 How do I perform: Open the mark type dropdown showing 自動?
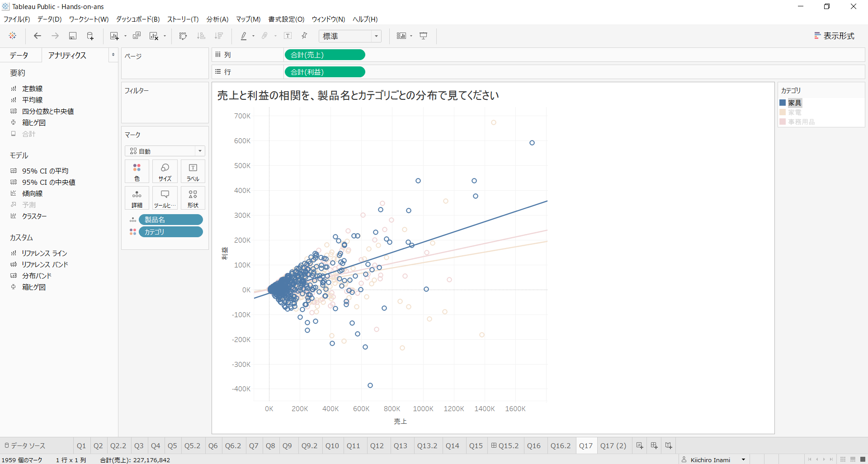click(165, 151)
